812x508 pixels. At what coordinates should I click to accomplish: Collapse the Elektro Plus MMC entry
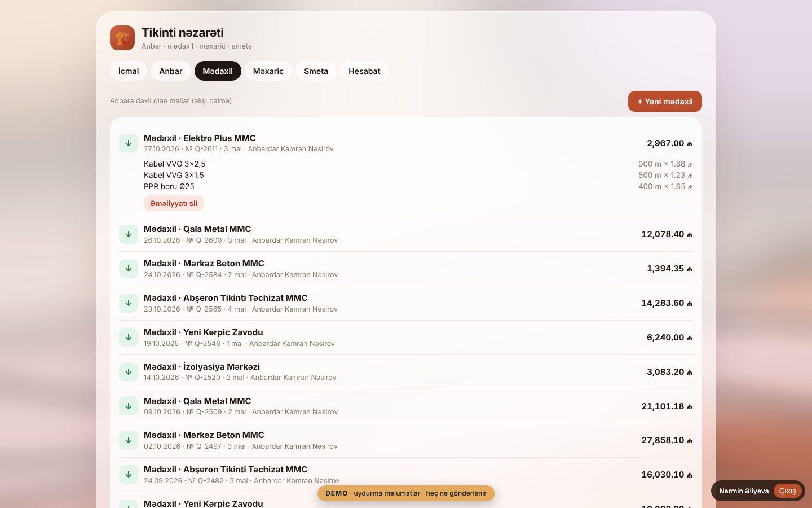coord(406,143)
